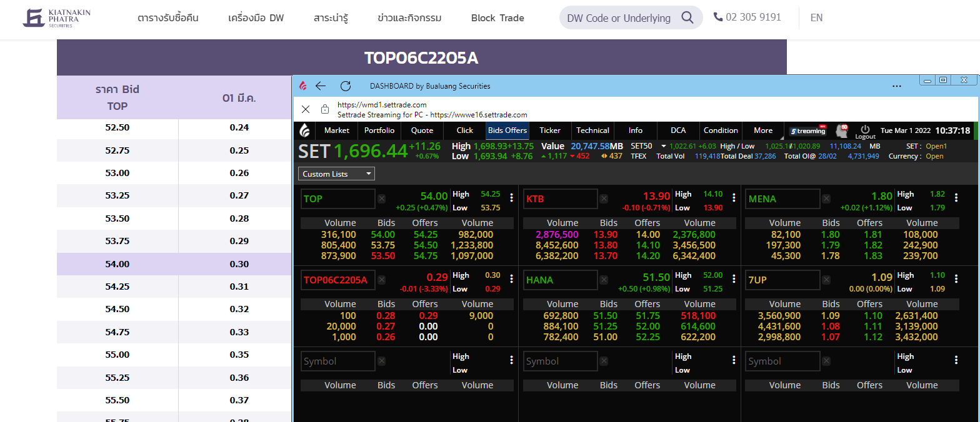Remove 7UP symbol with its X icon
980x422 pixels.
[826, 280]
